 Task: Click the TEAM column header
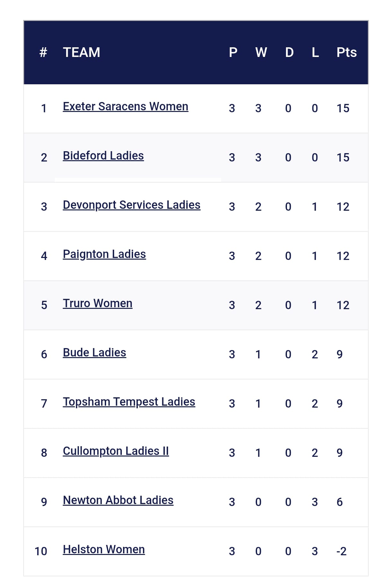(81, 52)
